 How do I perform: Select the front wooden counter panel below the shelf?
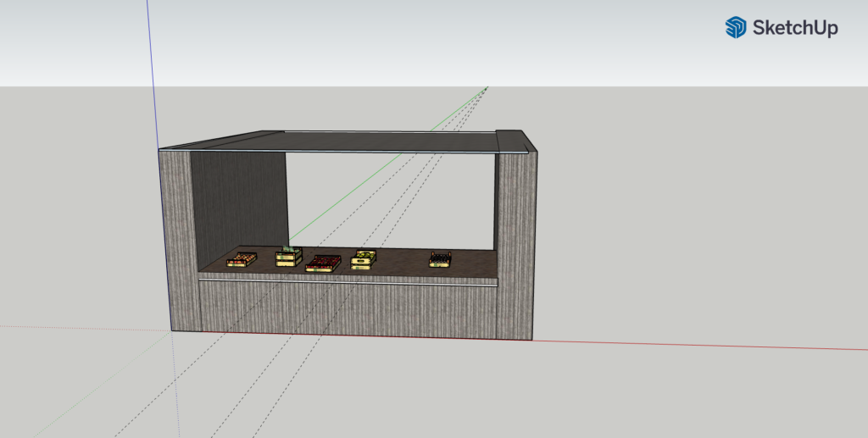pos(348,310)
